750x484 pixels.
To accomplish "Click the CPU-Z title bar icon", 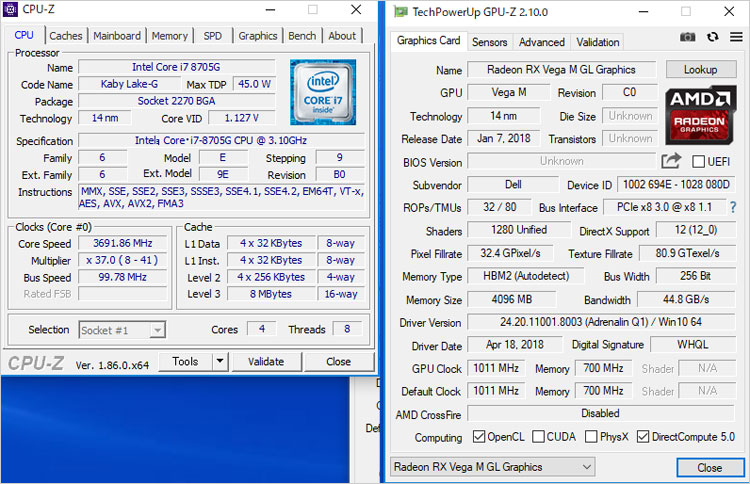I will (10, 9).
